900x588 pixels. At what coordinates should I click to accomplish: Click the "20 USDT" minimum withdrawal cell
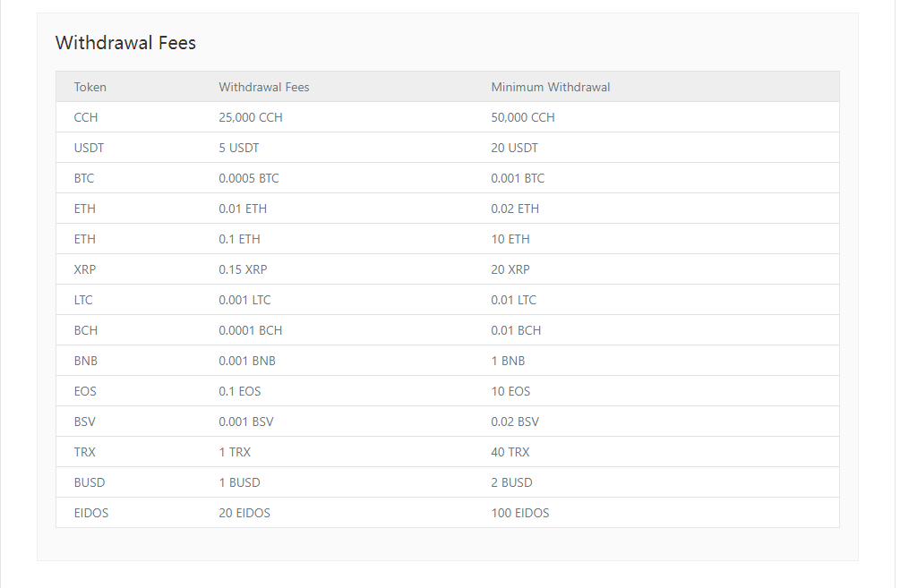(x=514, y=148)
